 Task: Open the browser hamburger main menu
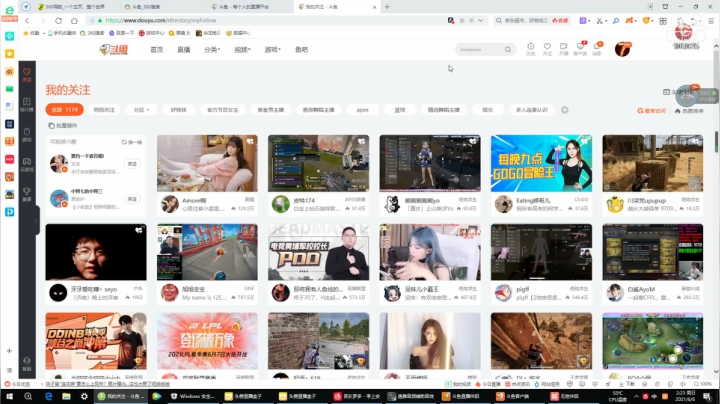click(x=710, y=21)
